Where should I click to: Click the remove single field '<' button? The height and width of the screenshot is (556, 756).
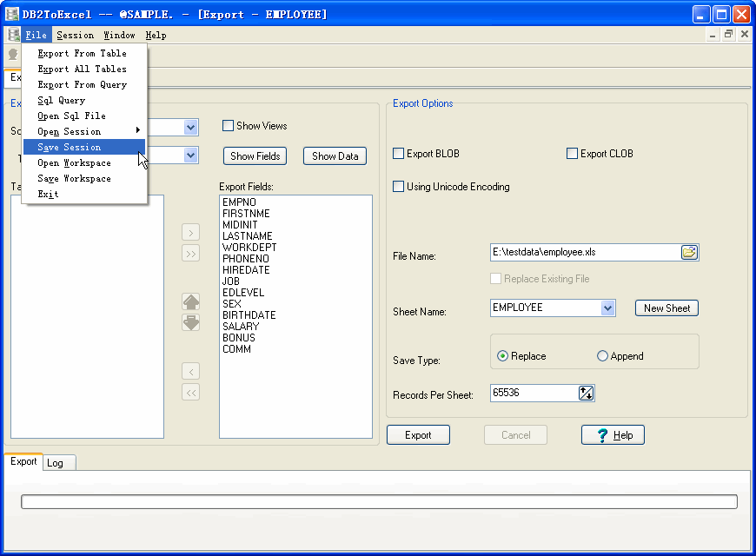191,372
